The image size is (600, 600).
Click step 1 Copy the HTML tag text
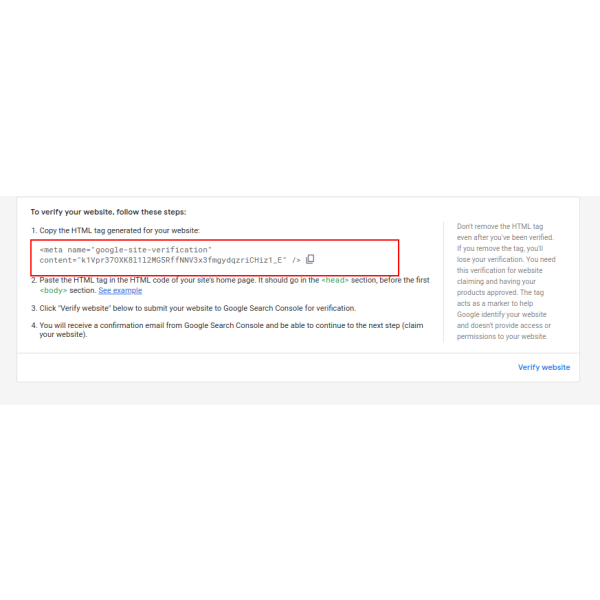click(x=119, y=230)
